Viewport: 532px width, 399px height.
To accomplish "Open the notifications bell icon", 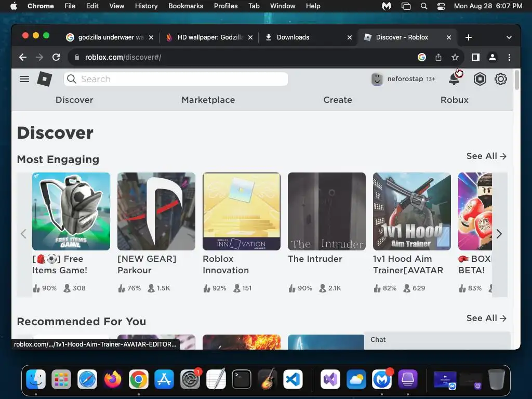I will 454,79.
